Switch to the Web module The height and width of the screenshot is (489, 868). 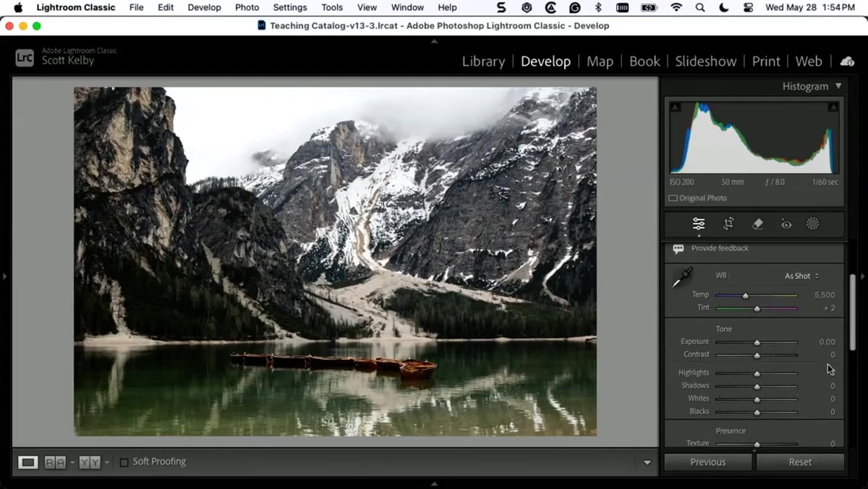pyautogui.click(x=809, y=61)
